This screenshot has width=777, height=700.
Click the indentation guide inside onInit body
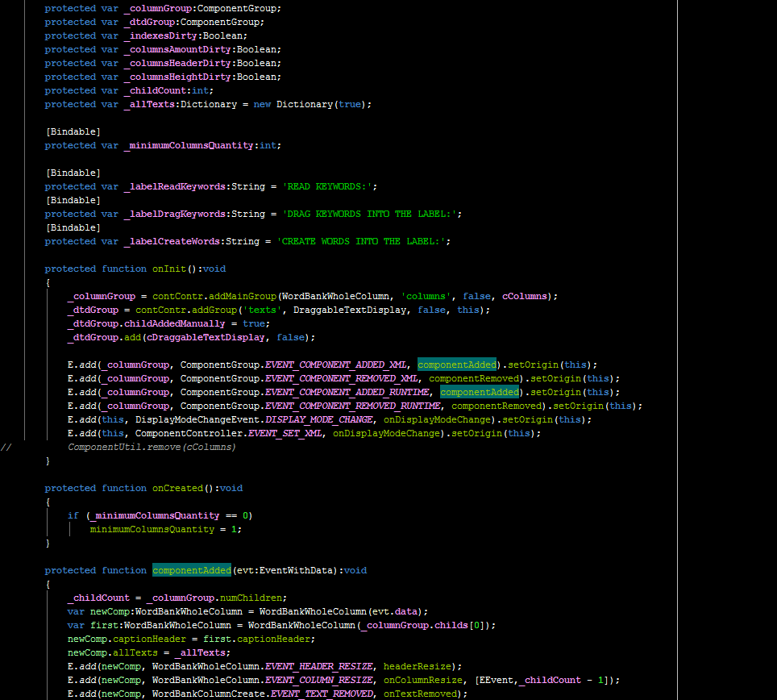47,363
